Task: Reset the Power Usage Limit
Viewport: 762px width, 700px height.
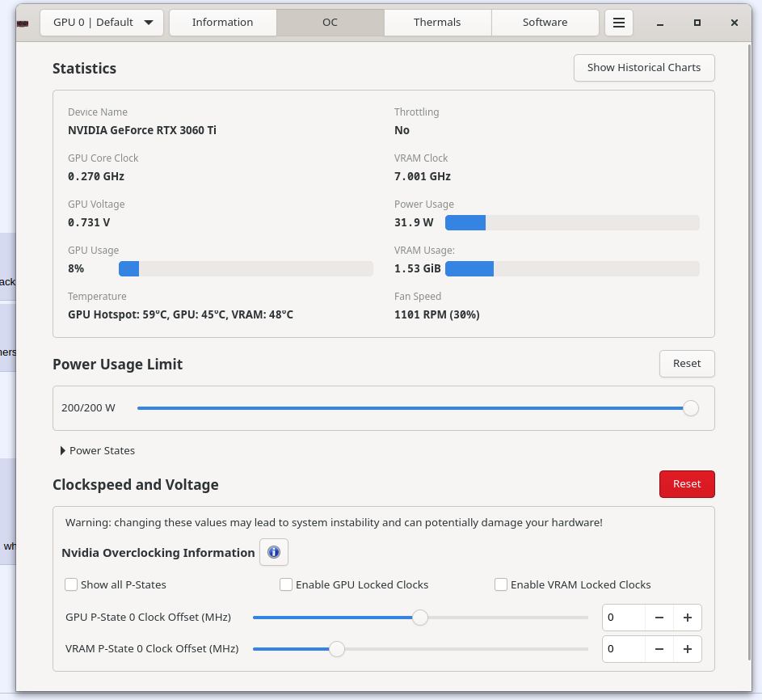Action: [x=687, y=364]
